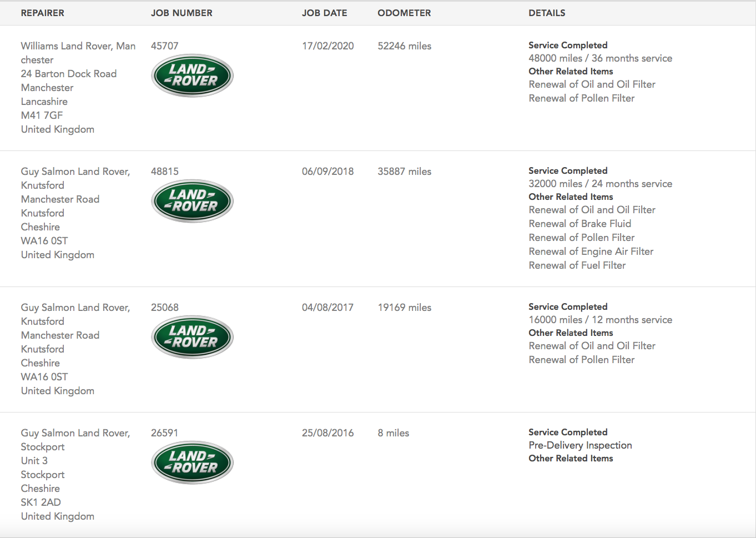The image size is (756, 538).
Task: Click 'Service Completed' heading for job 45707
Action: tap(568, 45)
